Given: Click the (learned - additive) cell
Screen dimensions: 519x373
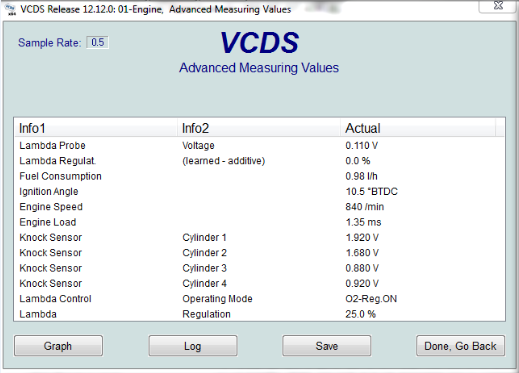Looking at the screenshot, I should tap(224, 161).
